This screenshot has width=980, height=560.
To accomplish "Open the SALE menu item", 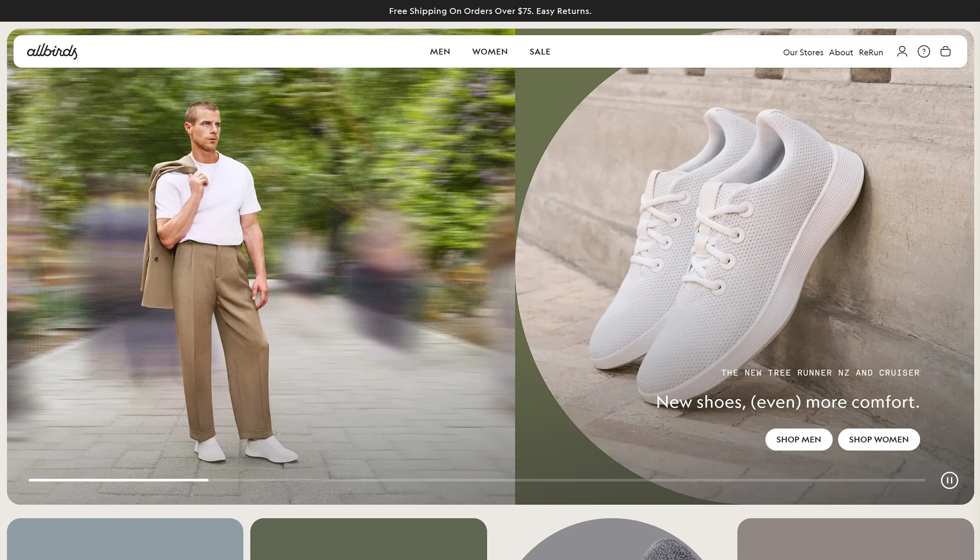I will [540, 51].
